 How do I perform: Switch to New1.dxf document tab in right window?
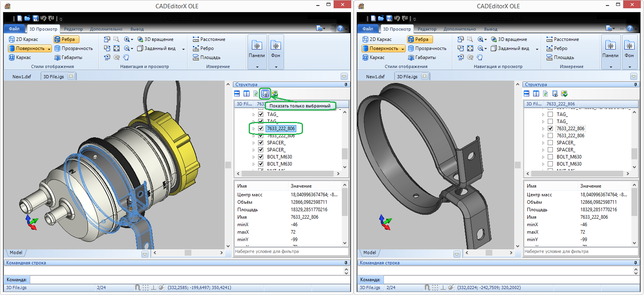tap(375, 77)
